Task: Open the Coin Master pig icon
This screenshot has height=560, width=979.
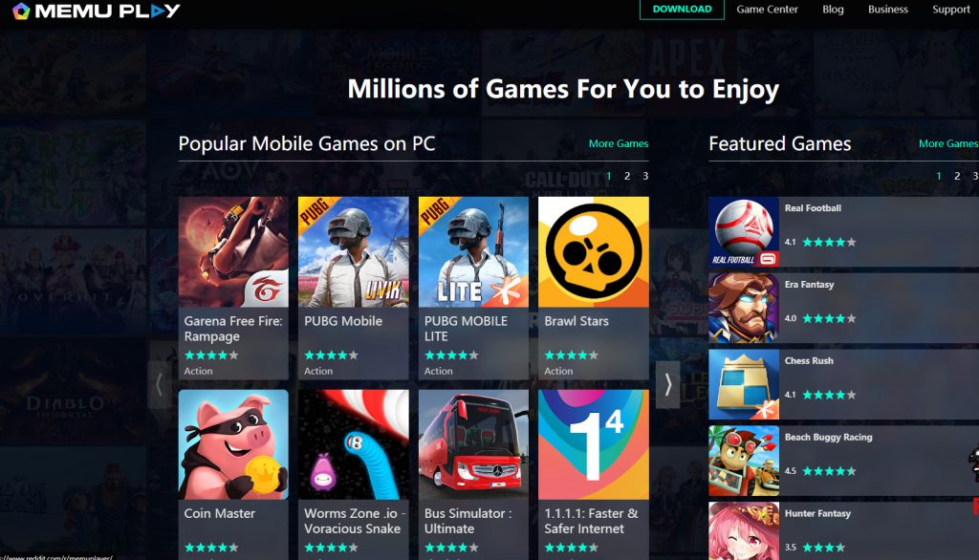Action: coord(233,444)
